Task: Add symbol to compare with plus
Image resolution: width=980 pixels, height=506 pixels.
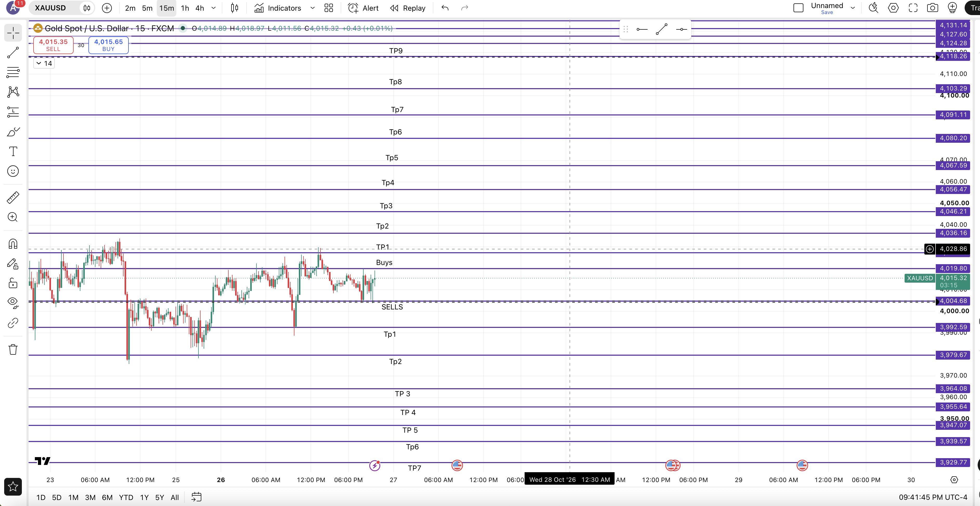Action: [x=107, y=8]
